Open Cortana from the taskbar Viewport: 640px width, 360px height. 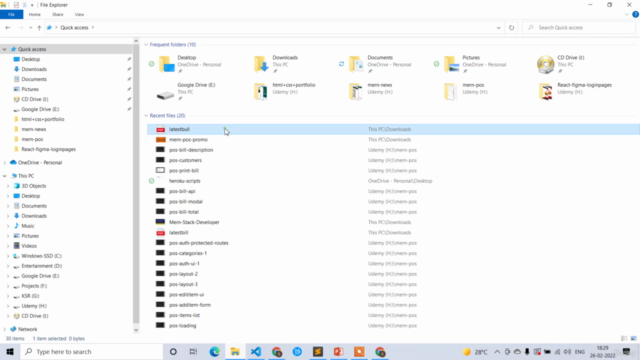[173, 351]
